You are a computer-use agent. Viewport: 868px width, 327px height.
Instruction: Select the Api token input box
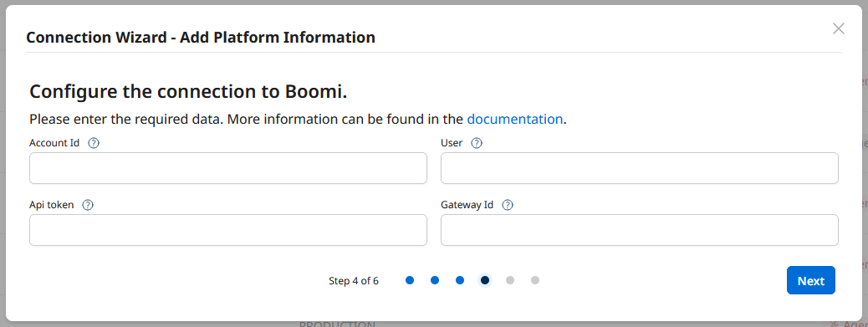point(228,230)
